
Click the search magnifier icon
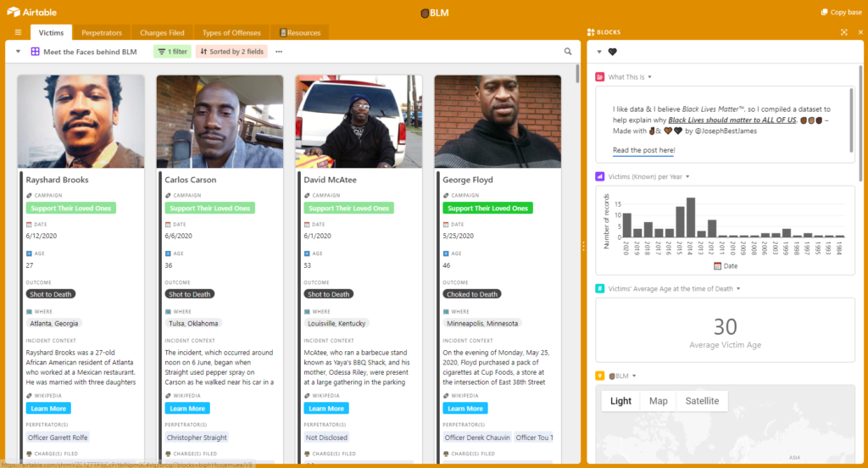[568, 52]
